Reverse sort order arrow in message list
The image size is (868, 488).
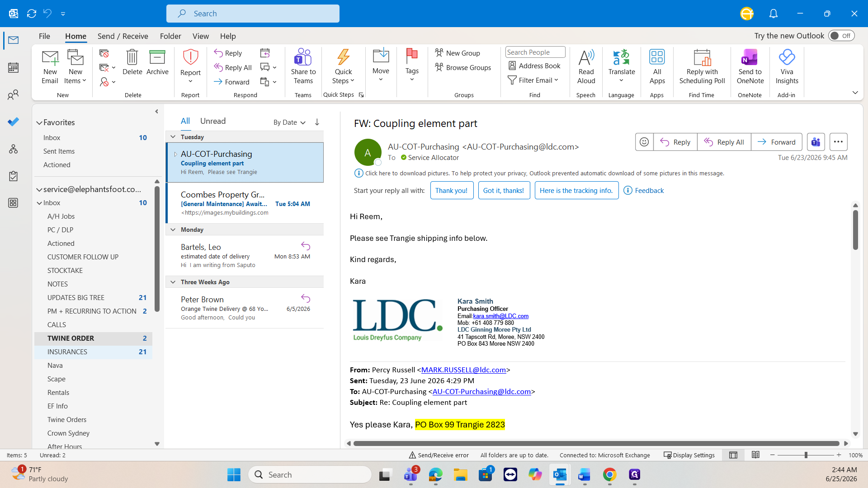point(317,122)
